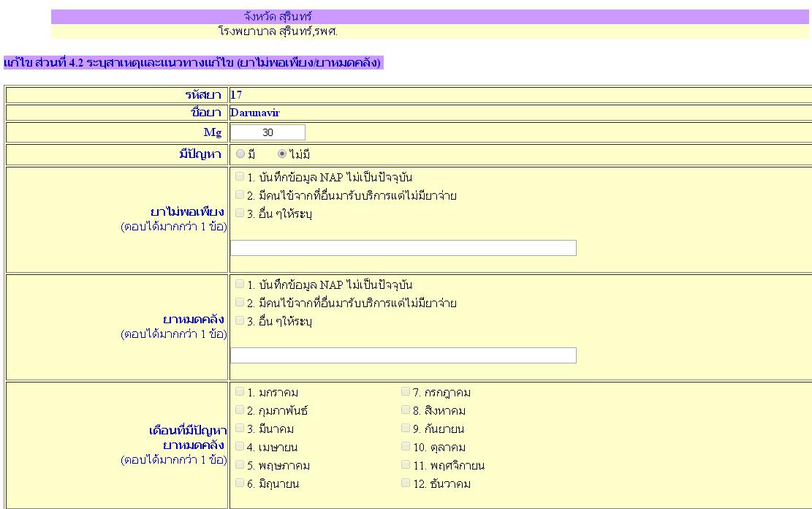812x509 pixels.
Task: Check 'มีคนไข้จากที่อื่น' option under ยาหมดคลัง
Action: point(240,302)
